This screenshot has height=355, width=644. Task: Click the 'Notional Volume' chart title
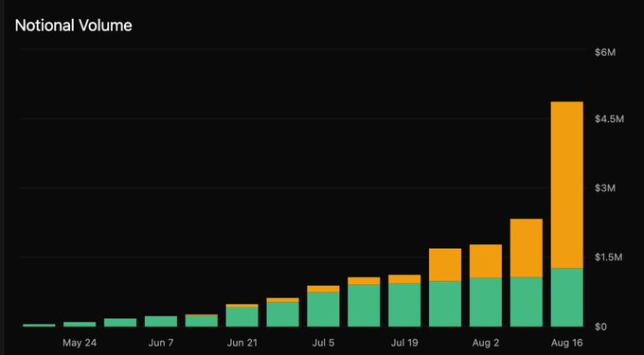pos(73,26)
